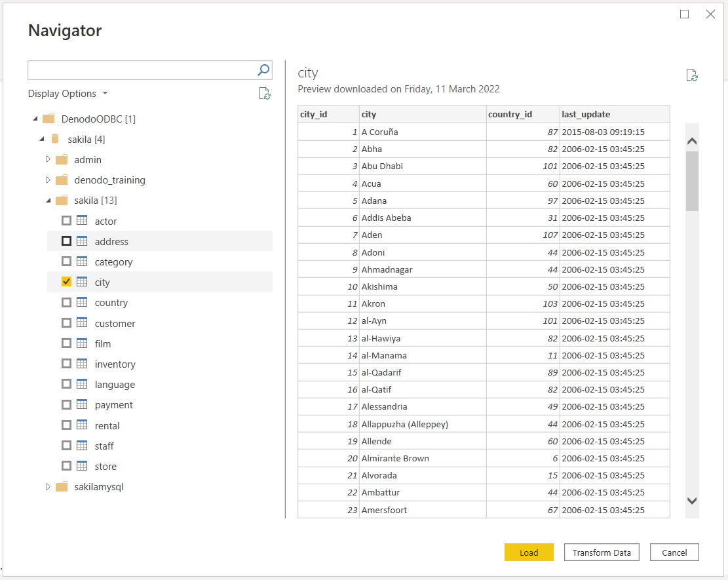Refresh the city table preview
The width and height of the screenshot is (728, 580).
692,75
